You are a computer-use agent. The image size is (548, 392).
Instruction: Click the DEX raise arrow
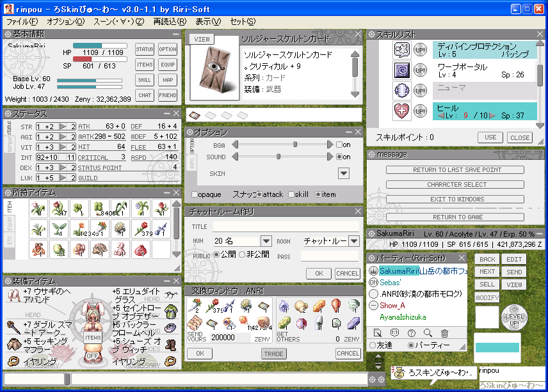click(x=63, y=168)
